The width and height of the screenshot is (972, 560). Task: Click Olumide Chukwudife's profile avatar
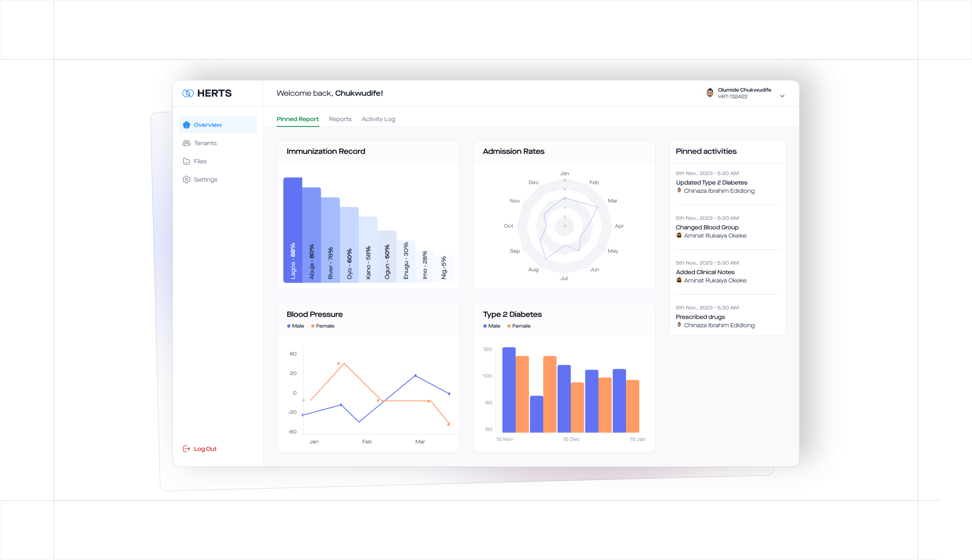click(710, 93)
